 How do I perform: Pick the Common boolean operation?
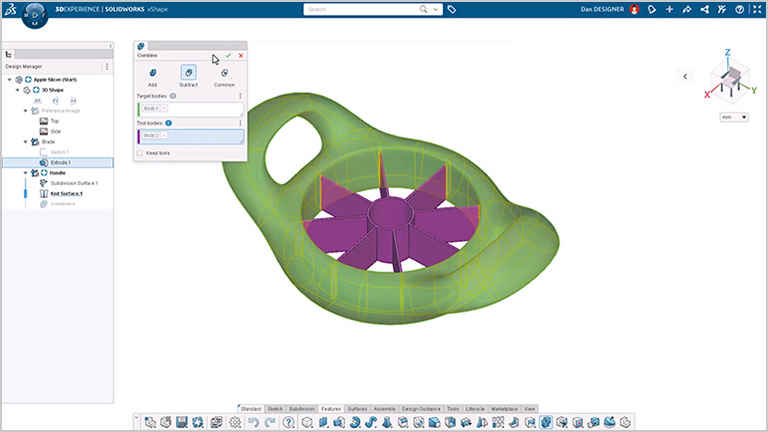tap(224, 73)
